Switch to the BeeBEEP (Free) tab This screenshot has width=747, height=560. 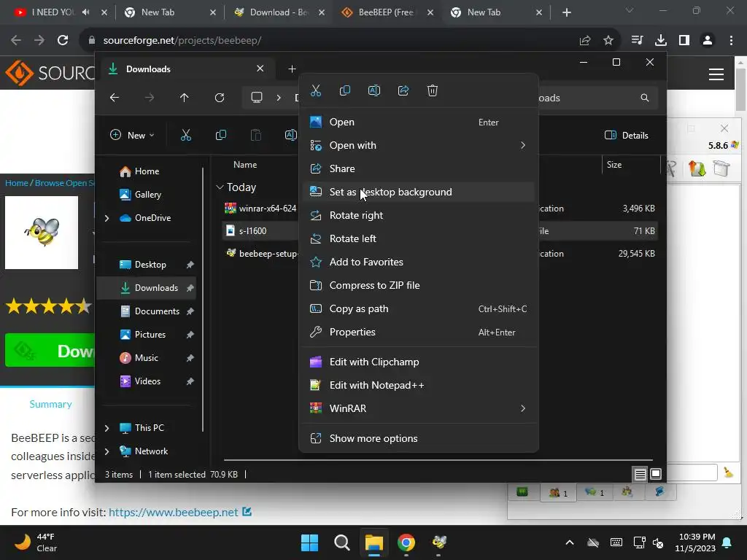pos(387,12)
